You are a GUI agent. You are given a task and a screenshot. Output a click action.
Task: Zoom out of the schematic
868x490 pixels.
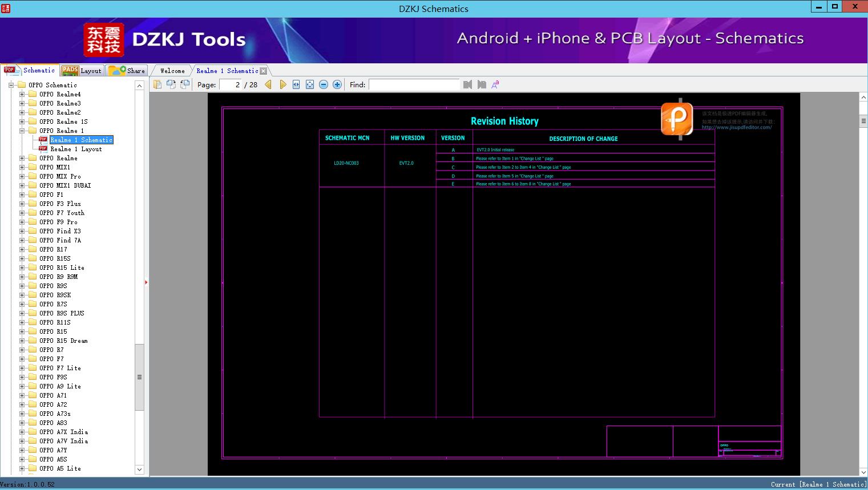pos(324,84)
